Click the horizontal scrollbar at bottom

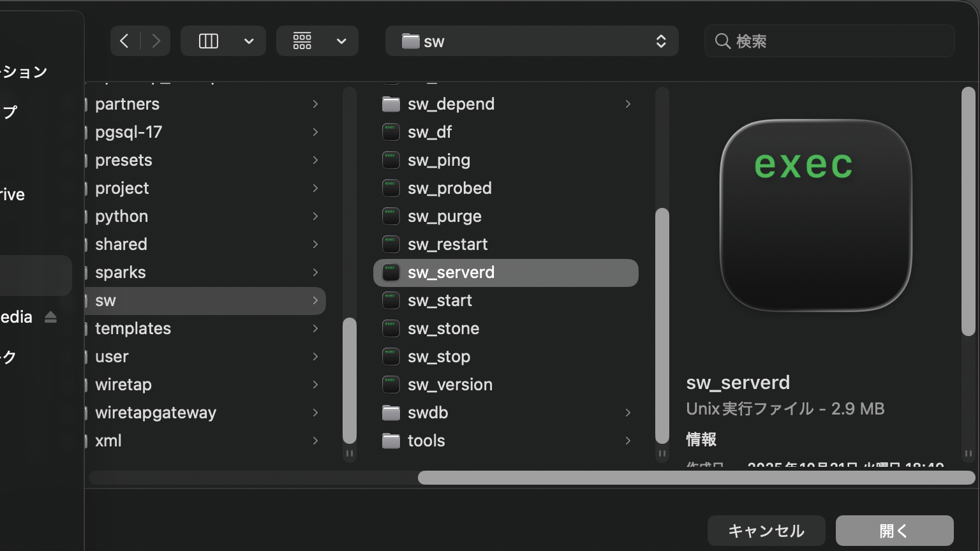695,478
